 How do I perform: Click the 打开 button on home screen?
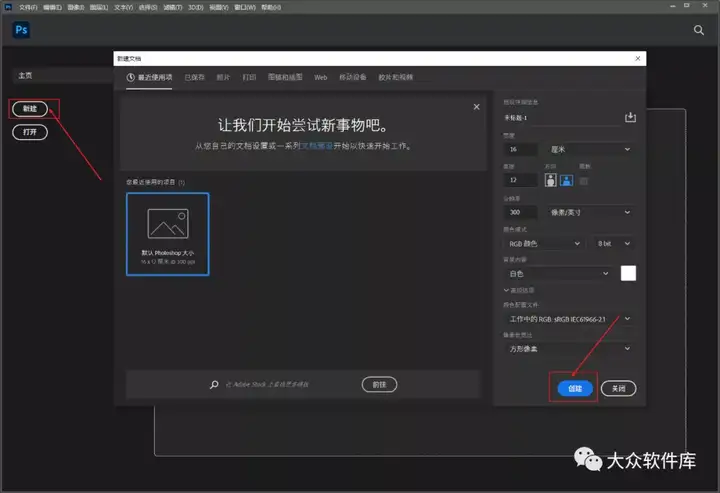[x=30, y=132]
